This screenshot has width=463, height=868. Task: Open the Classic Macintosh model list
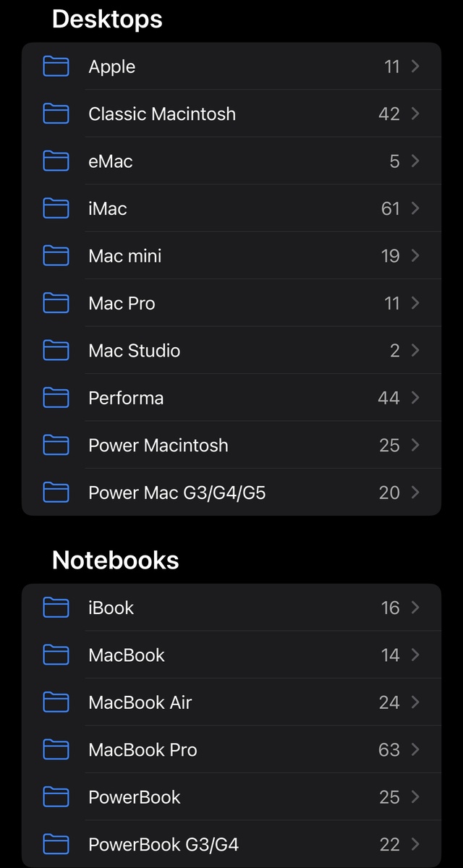231,114
